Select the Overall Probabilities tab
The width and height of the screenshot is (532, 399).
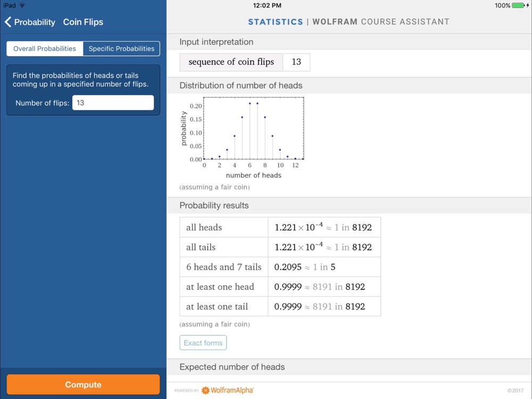coord(45,48)
